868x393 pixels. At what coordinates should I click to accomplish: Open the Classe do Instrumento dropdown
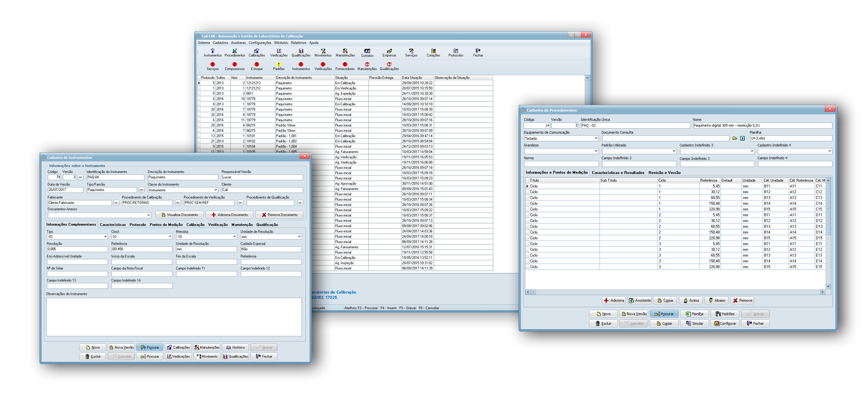click(x=215, y=190)
